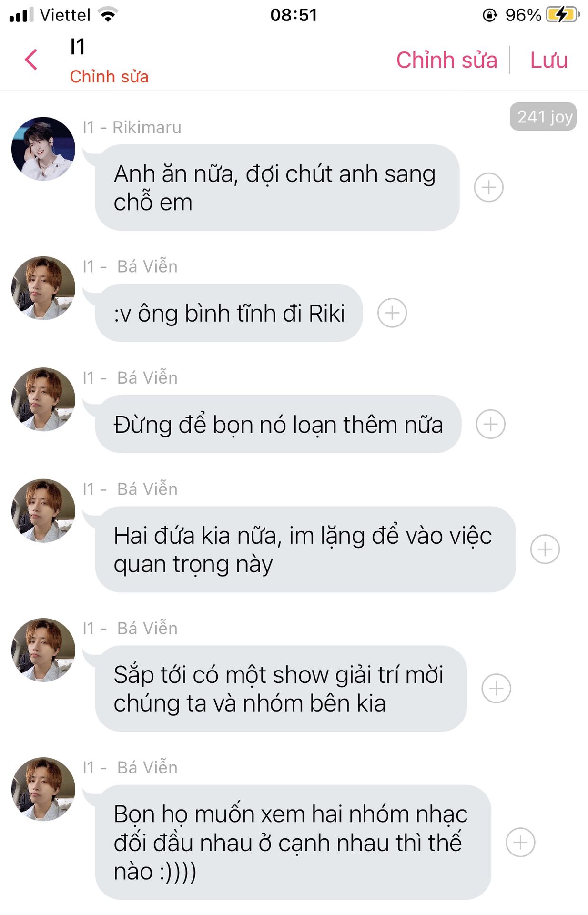Tap plus icon beside "Hai đứa kia nữa" message
Image resolution: width=588 pixels, height=915 pixels.
point(545,549)
